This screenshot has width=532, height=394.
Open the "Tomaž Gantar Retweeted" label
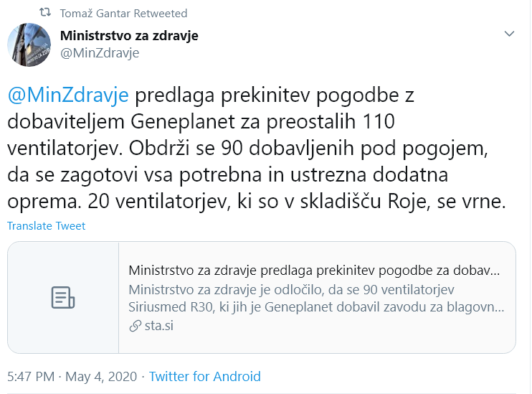[x=123, y=13]
